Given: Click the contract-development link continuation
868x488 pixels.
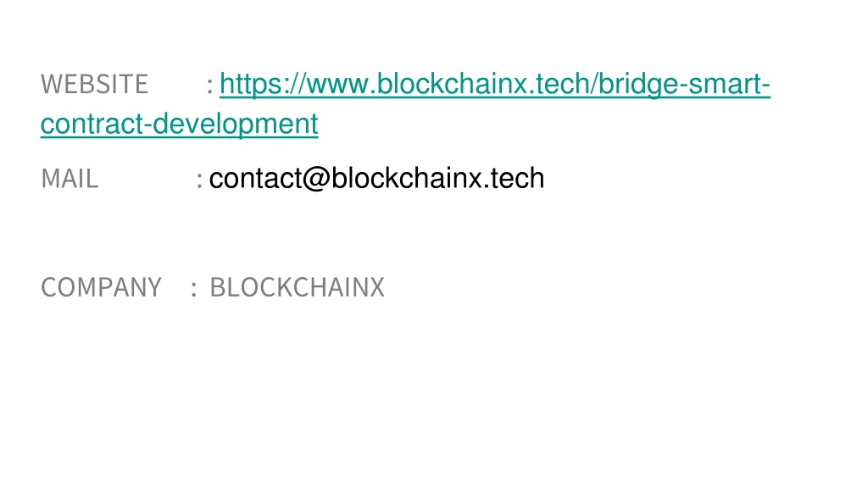Looking at the screenshot, I should [180, 124].
